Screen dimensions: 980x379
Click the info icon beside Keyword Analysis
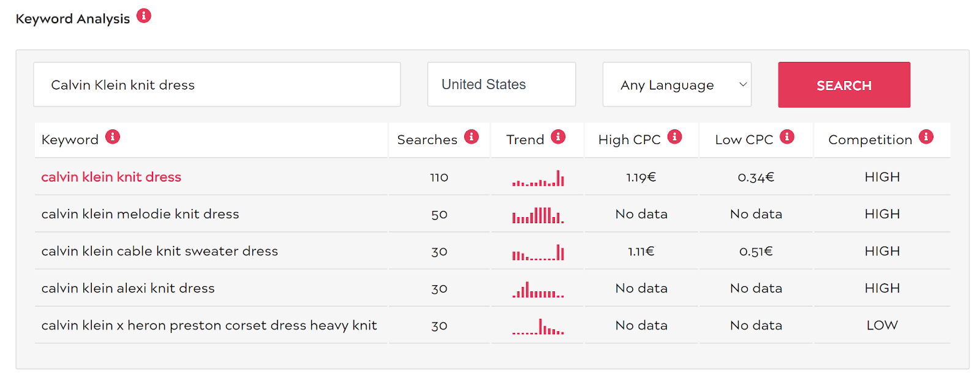(144, 16)
